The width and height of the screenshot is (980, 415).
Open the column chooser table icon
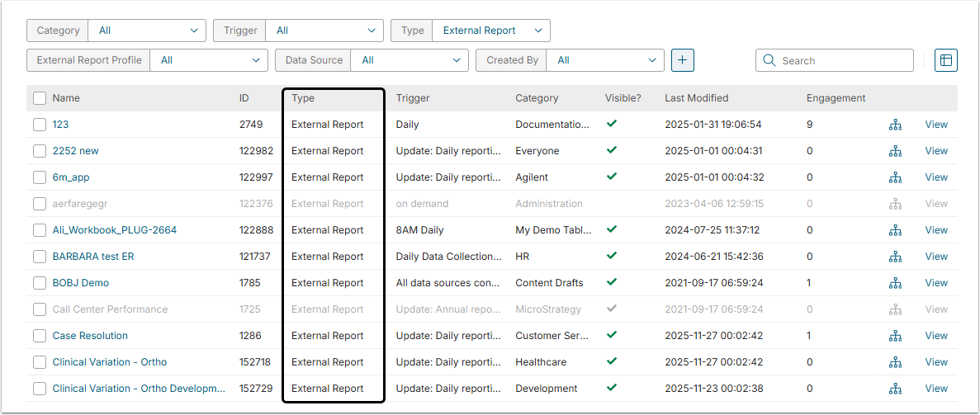(x=946, y=60)
